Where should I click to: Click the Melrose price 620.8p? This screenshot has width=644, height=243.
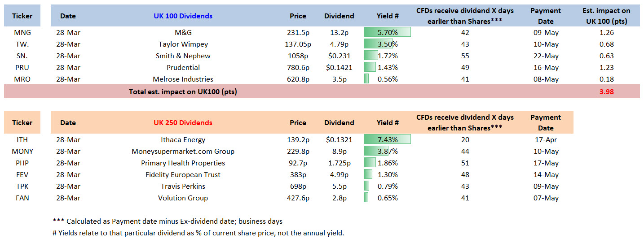tap(298, 79)
